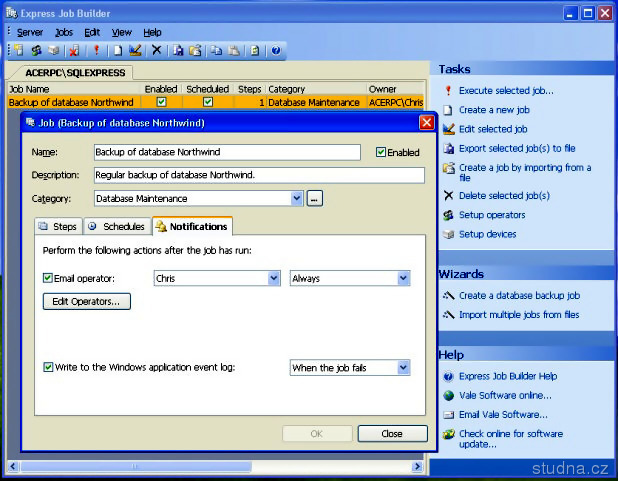The width and height of the screenshot is (618, 481).
Task: Expand the Category dropdown
Action: [296, 199]
